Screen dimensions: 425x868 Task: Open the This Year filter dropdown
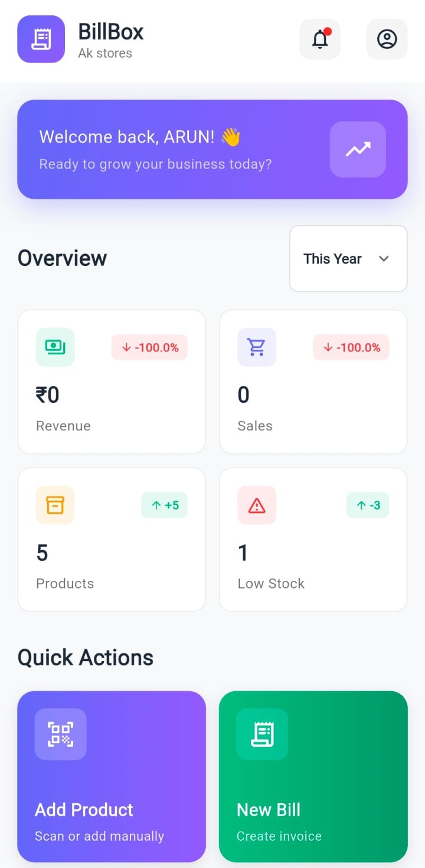pyautogui.click(x=348, y=259)
